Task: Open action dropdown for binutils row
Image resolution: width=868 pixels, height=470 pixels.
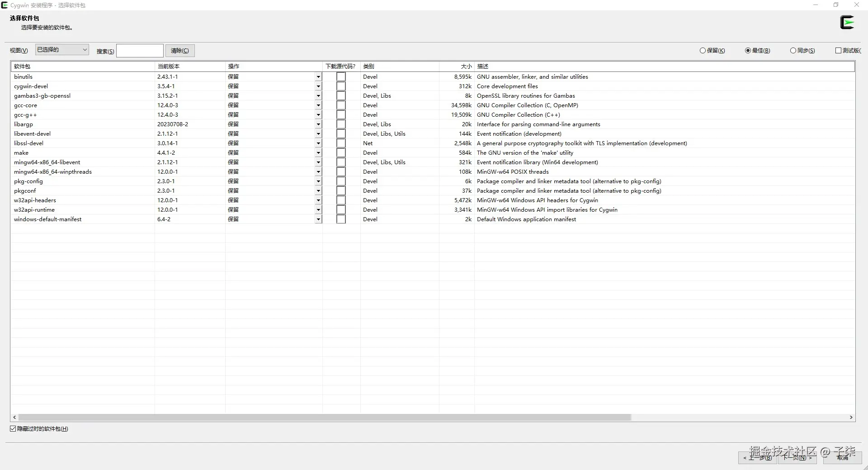Action: (x=318, y=77)
